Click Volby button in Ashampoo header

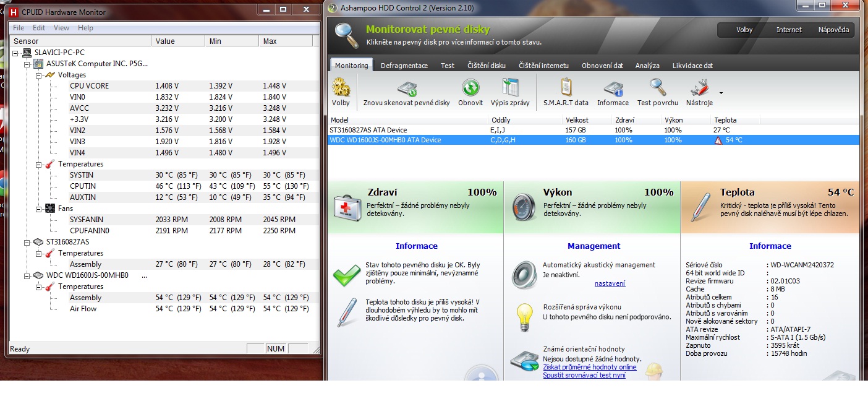pos(744,30)
